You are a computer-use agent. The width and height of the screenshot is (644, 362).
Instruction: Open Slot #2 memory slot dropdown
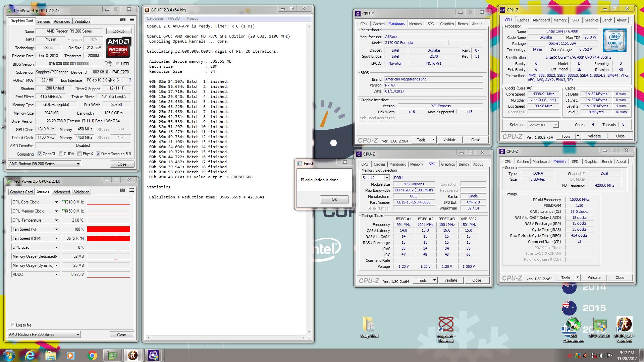[387, 178]
